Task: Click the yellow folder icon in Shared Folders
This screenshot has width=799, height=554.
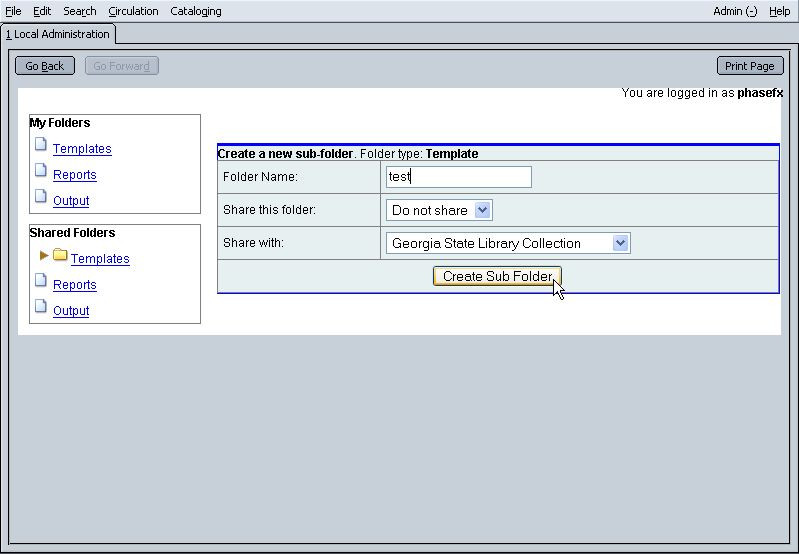Action: (x=60, y=256)
